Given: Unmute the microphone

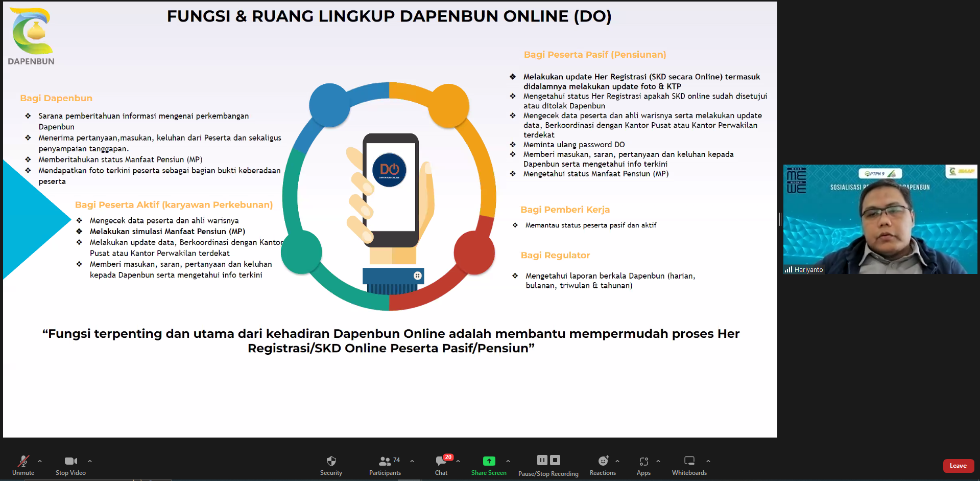Looking at the screenshot, I should pyautogui.click(x=23, y=465).
